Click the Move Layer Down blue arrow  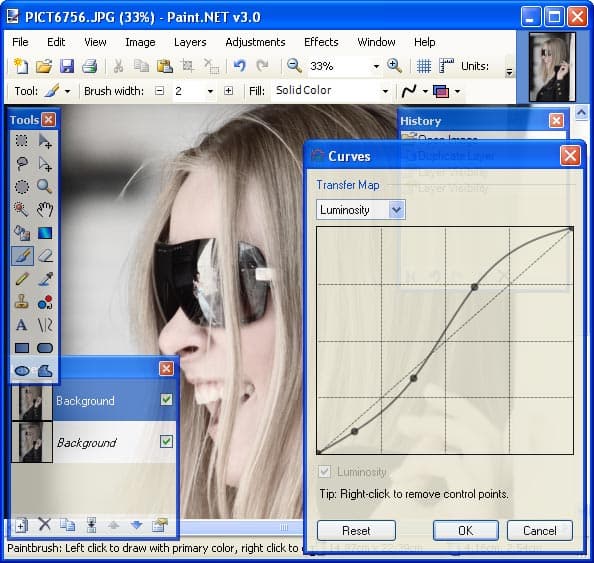pyautogui.click(x=137, y=525)
